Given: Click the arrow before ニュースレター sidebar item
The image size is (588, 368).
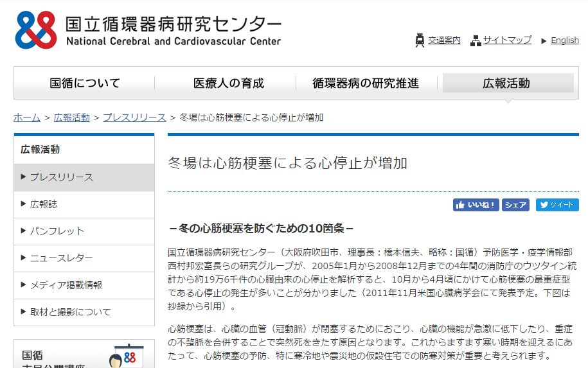Looking at the screenshot, I should 23,258.
